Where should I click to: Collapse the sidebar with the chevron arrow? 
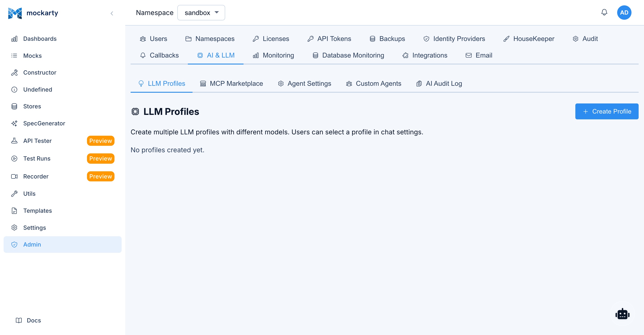pos(112,13)
